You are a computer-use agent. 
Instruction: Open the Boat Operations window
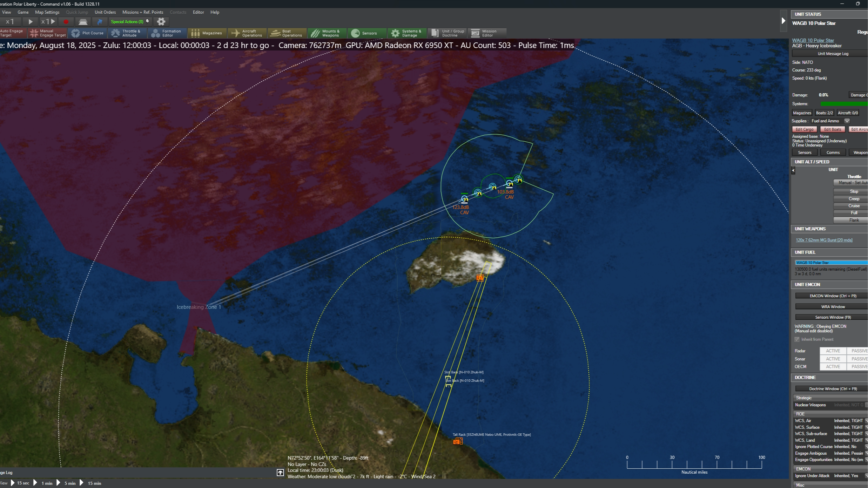point(287,33)
